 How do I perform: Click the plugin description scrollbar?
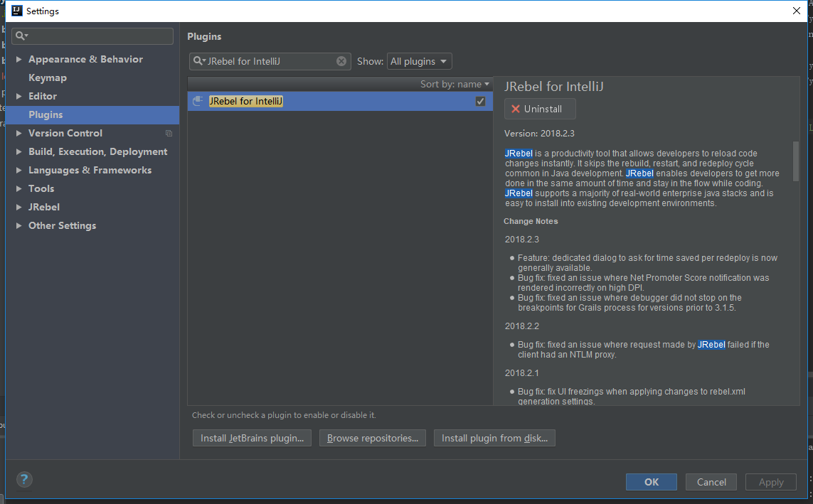[x=796, y=161]
